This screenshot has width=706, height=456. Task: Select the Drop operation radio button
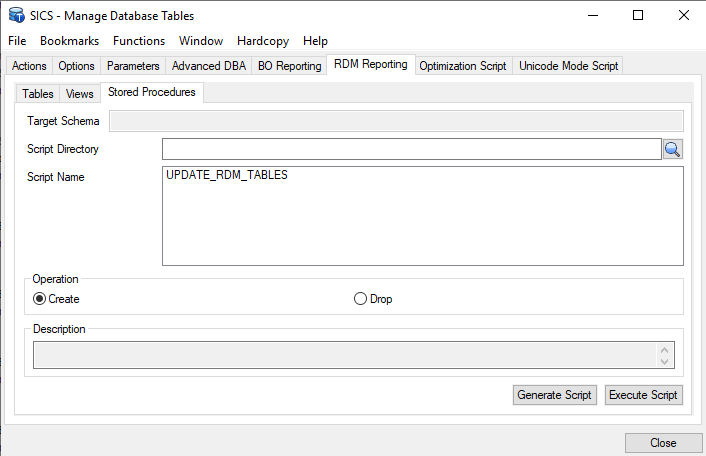pos(360,299)
